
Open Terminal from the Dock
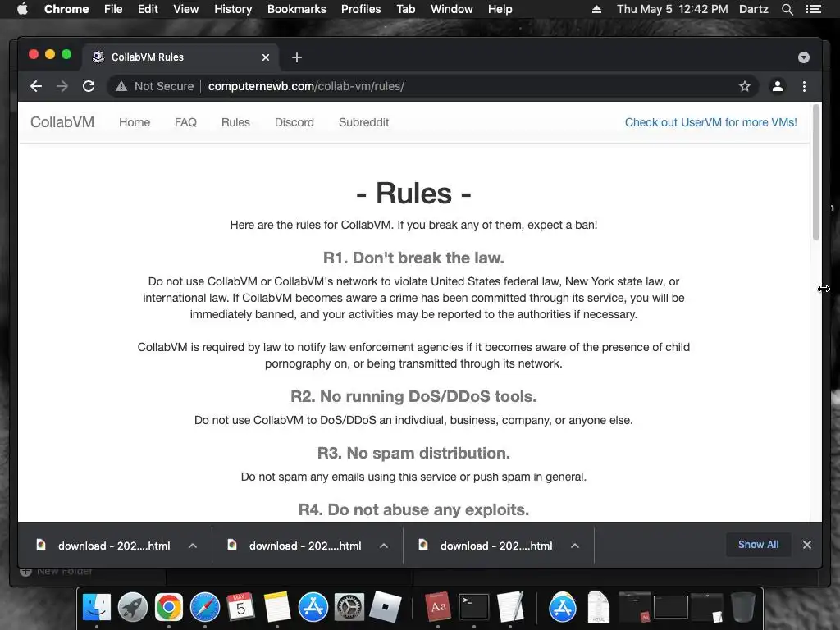point(473,608)
